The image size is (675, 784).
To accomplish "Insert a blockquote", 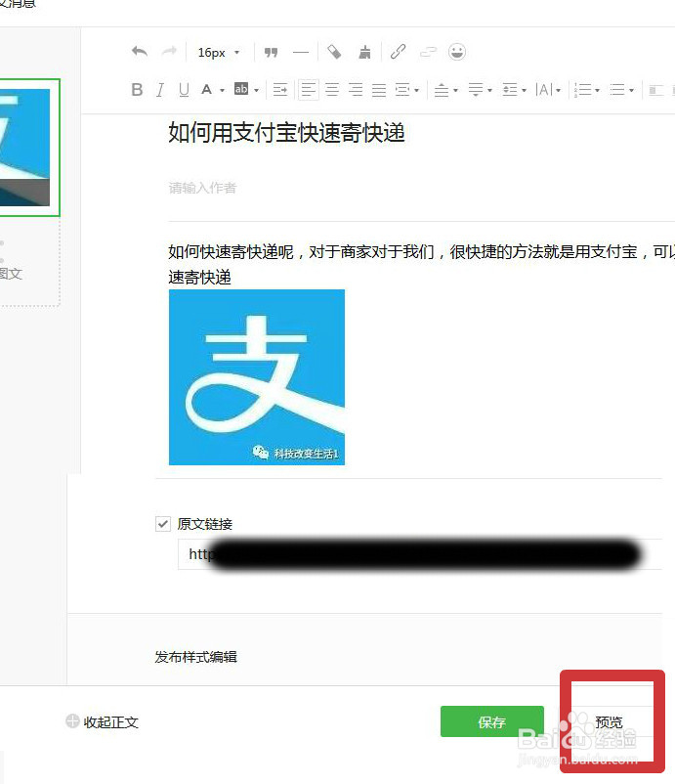I will (271, 52).
